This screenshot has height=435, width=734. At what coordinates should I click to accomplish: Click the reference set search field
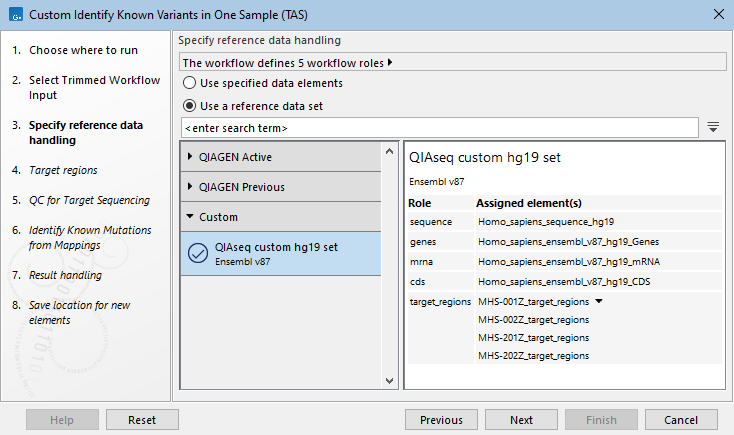coord(439,128)
